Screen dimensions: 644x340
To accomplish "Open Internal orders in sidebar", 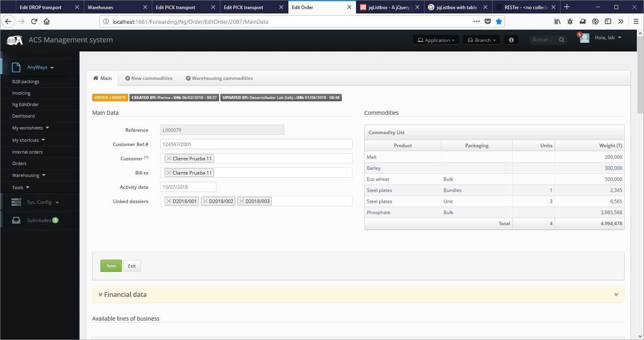I will coord(27,152).
